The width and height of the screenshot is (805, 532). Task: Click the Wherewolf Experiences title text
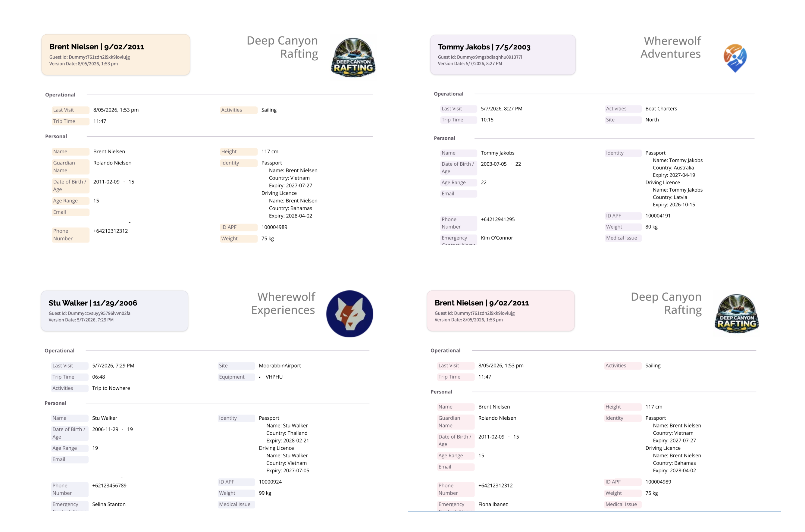tap(283, 303)
